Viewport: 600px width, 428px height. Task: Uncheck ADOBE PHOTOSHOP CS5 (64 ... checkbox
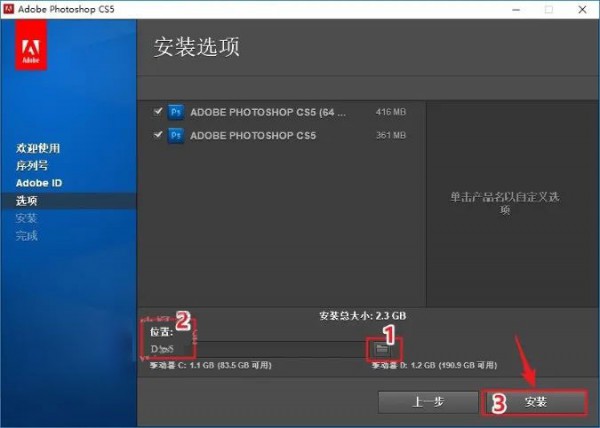coord(158,112)
